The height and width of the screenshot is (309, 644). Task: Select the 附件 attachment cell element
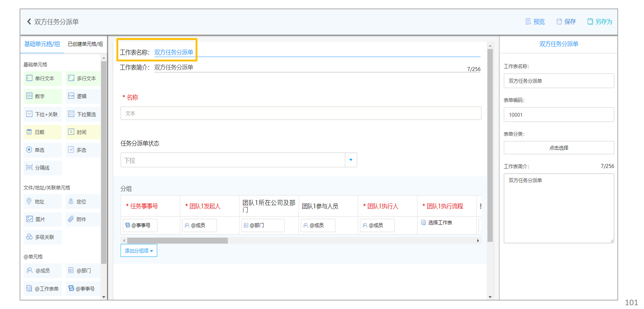tap(83, 219)
